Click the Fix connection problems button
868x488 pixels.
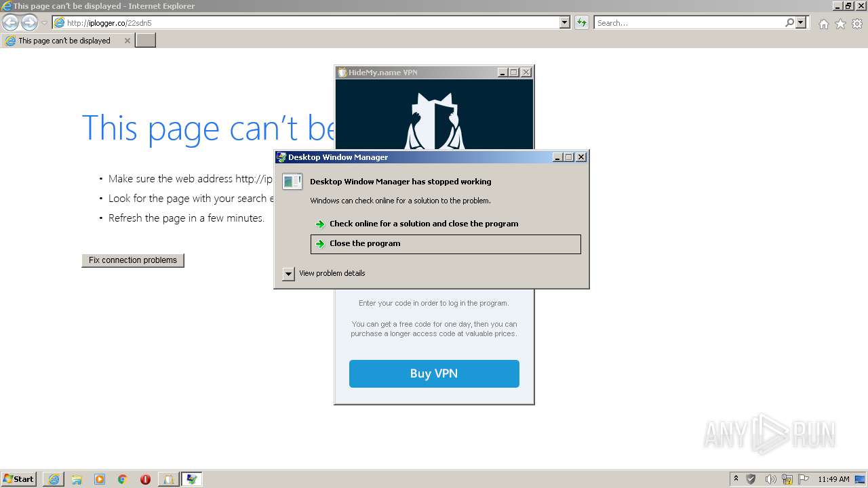click(x=133, y=260)
